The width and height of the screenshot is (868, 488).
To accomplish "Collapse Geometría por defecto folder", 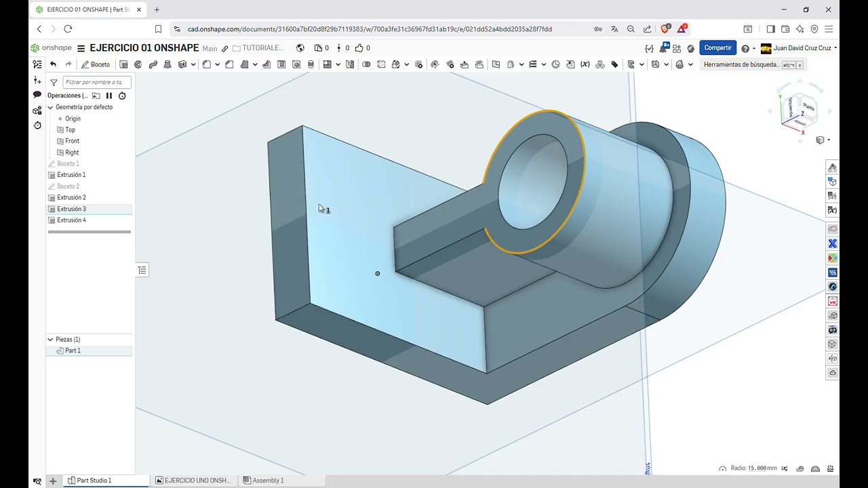I will (x=50, y=107).
